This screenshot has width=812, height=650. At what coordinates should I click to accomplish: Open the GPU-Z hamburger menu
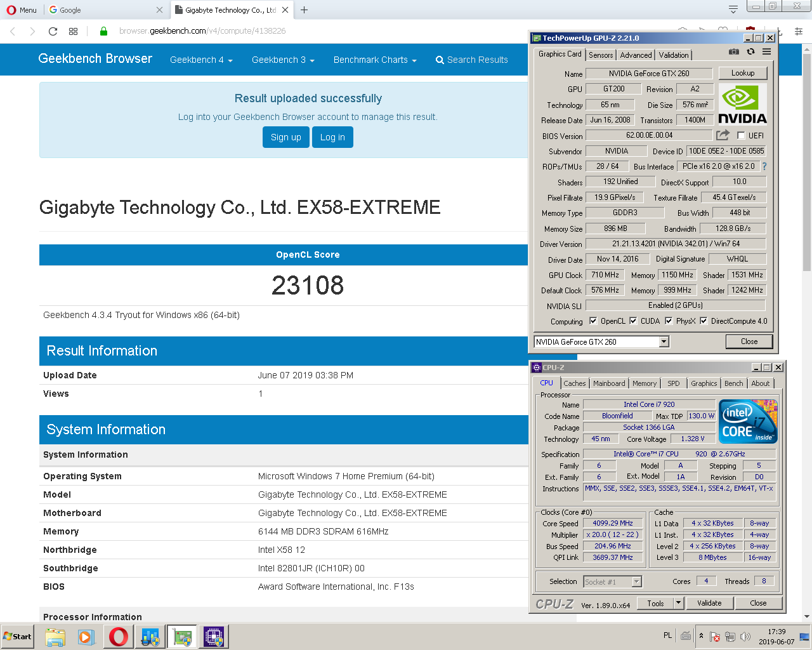(x=767, y=52)
